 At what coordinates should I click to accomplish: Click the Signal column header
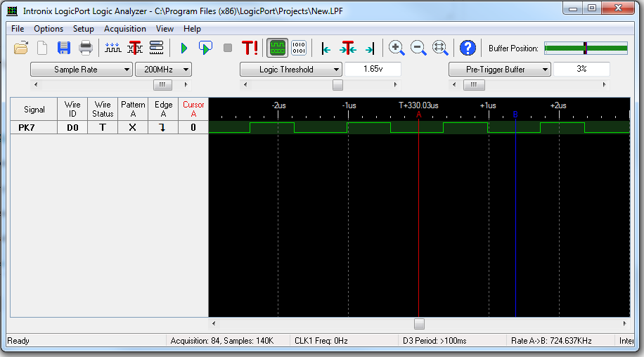34,109
